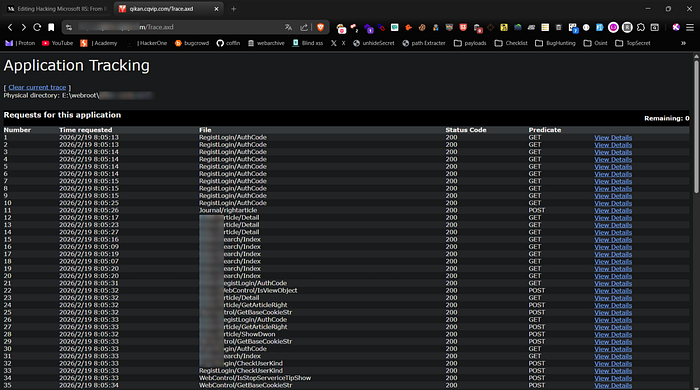Select Journal/rightarticle file cell in row 11
This screenshot has height=390, width=700.
(228, 210)
